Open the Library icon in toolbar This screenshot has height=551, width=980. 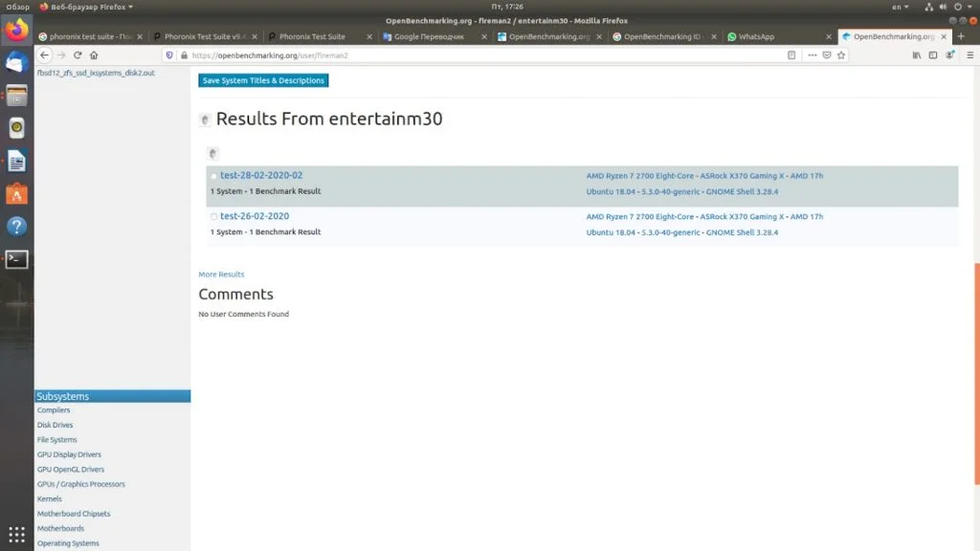point(916,55)
